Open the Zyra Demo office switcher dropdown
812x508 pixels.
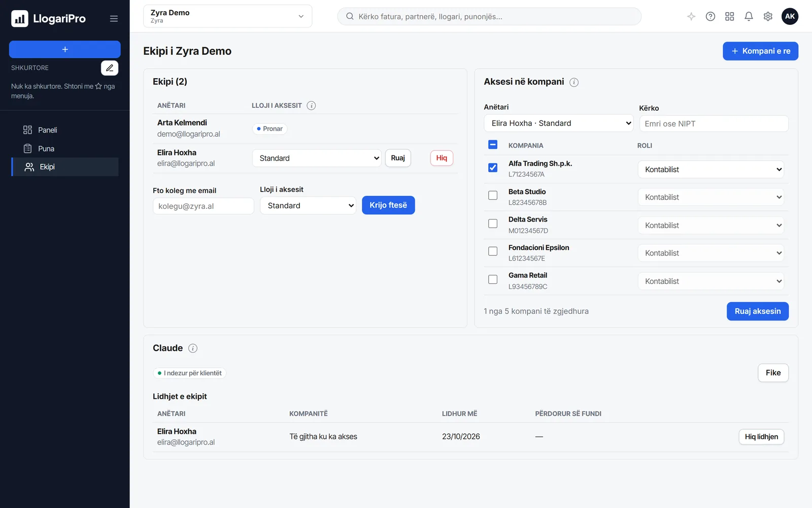click(x=227, y=16)
